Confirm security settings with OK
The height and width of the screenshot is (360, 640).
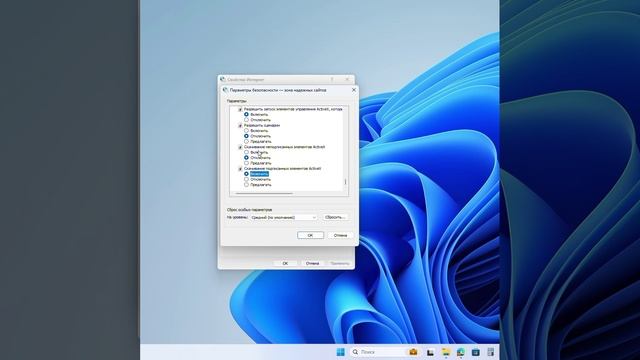[x=310, y=236]
